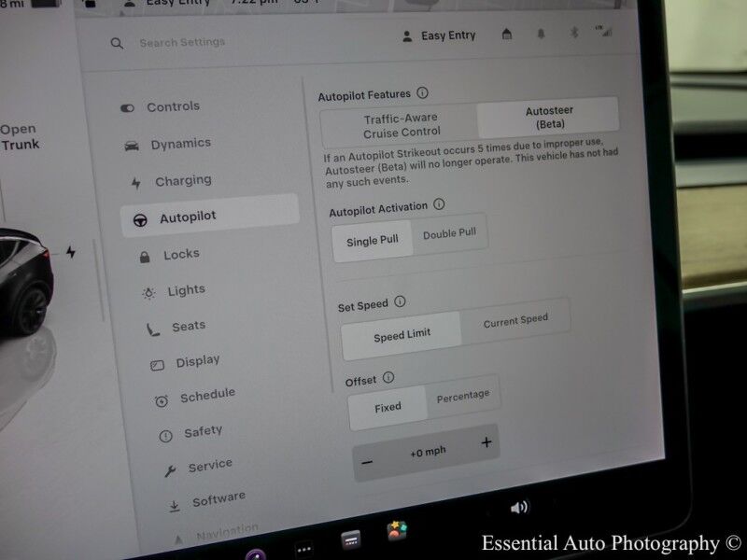Select Traffic-Aware Cruise Control
This screenshot has height=560, width=747.
coord(401,126)
